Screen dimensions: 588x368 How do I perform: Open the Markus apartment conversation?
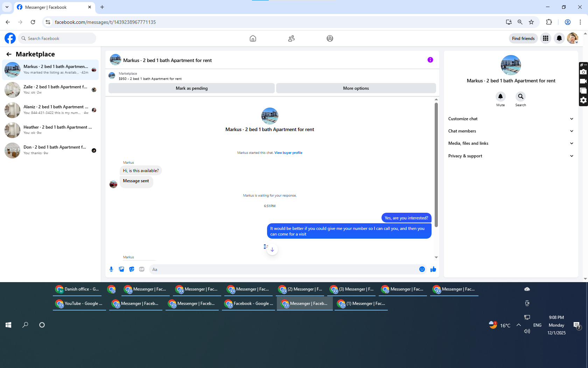[50, 69]
